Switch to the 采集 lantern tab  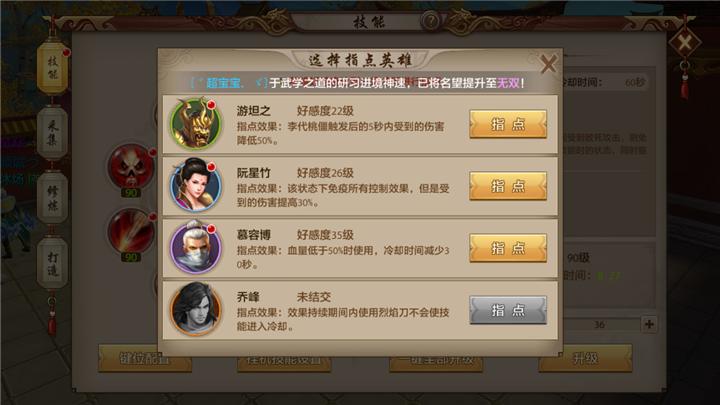point(53,133)
